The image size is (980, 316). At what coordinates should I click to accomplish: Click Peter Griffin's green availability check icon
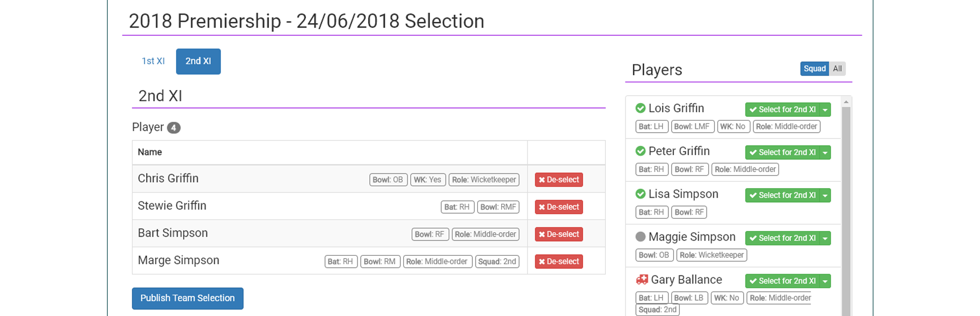[x=640, y=151]
